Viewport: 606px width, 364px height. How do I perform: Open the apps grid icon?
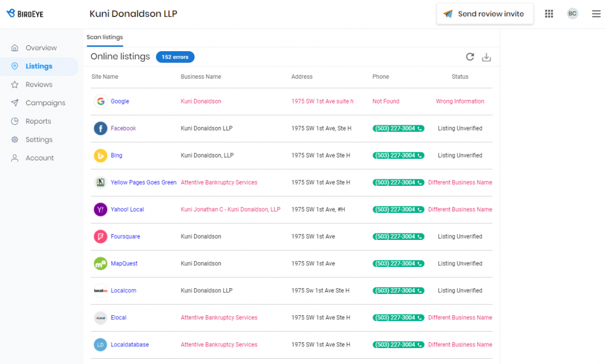point(549,14)
